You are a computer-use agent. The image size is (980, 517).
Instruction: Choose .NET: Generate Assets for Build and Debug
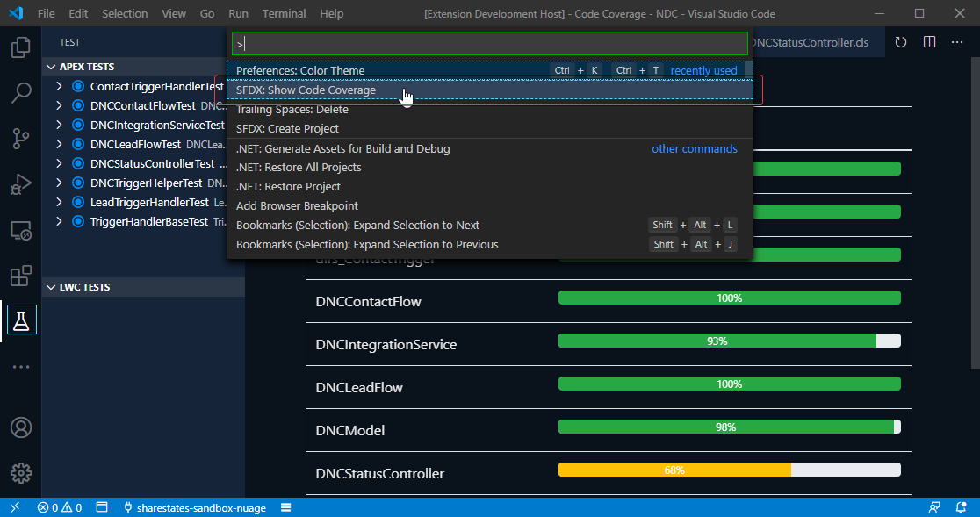(x=489, y=148)
